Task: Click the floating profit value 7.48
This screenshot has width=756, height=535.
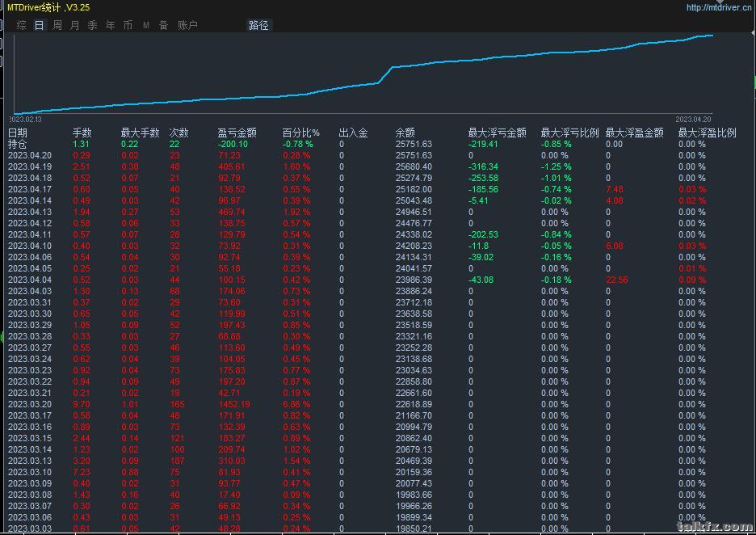Action: coord(614,189)
